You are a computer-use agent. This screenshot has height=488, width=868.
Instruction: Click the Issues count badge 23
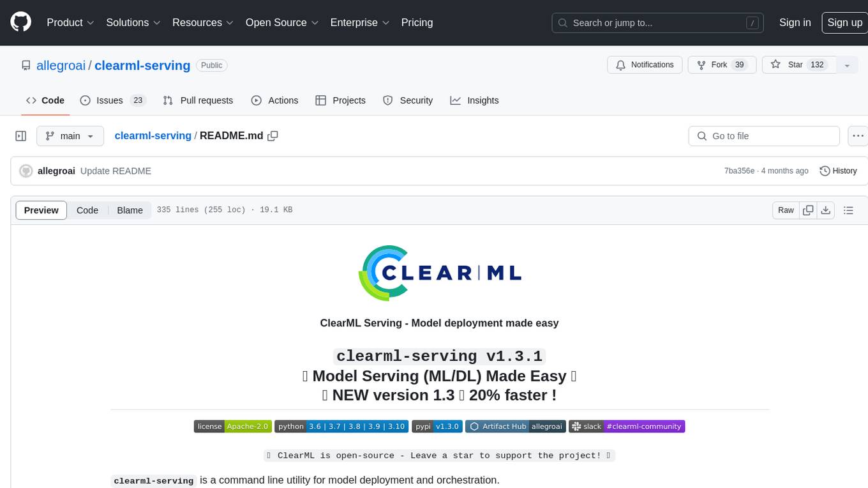click(x=138, y=100)
